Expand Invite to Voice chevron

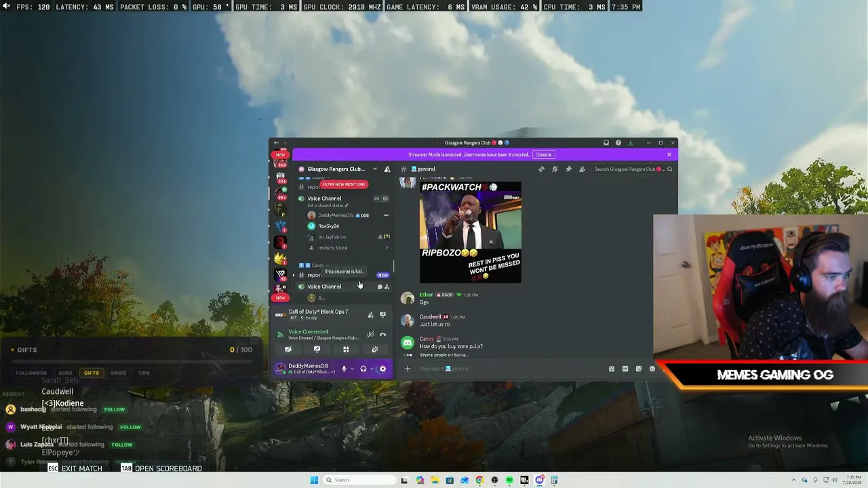coord(387,247)
